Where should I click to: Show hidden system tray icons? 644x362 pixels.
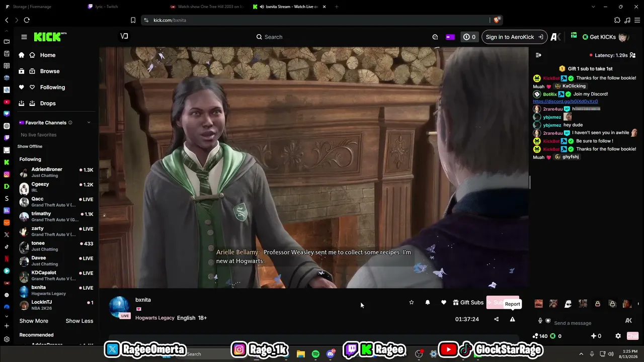click(x=581, y=354)
